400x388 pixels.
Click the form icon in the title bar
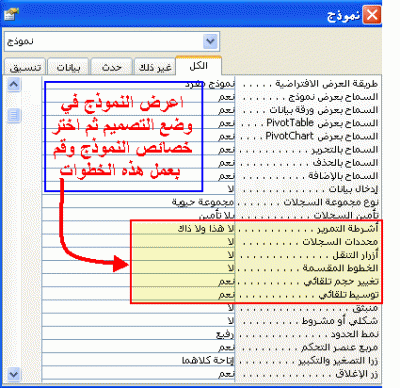coord(11,14)
